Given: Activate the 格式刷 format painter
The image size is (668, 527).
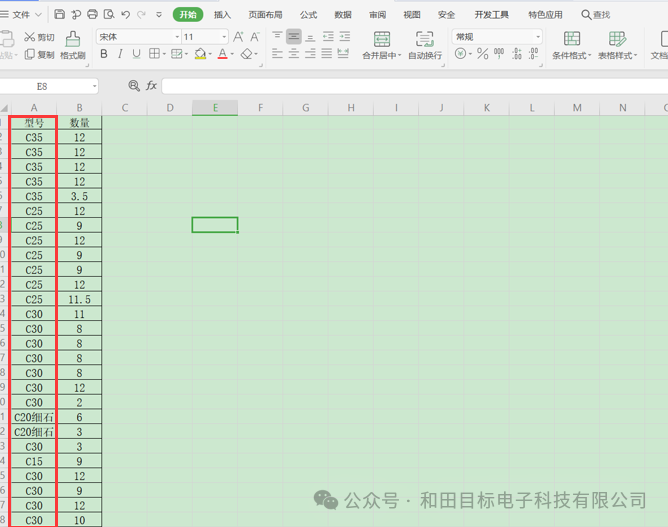Looking at the screenshot, I should click(x=73, y=46).
